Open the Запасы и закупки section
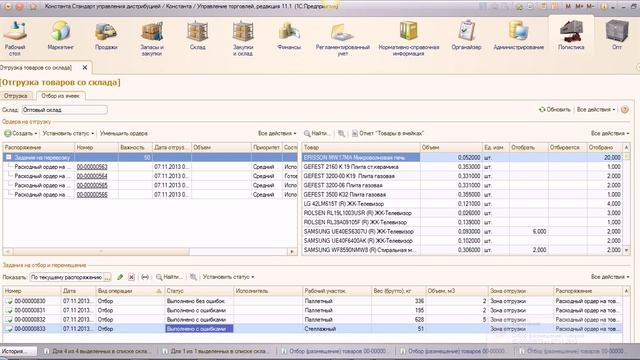The image size is (640, 360). pos(152,38)
